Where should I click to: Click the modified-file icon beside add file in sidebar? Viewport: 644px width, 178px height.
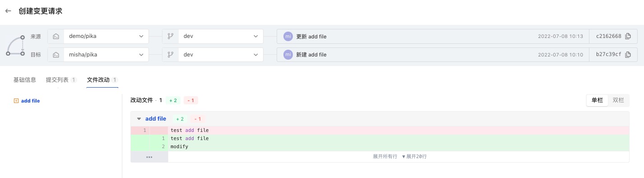17,101
